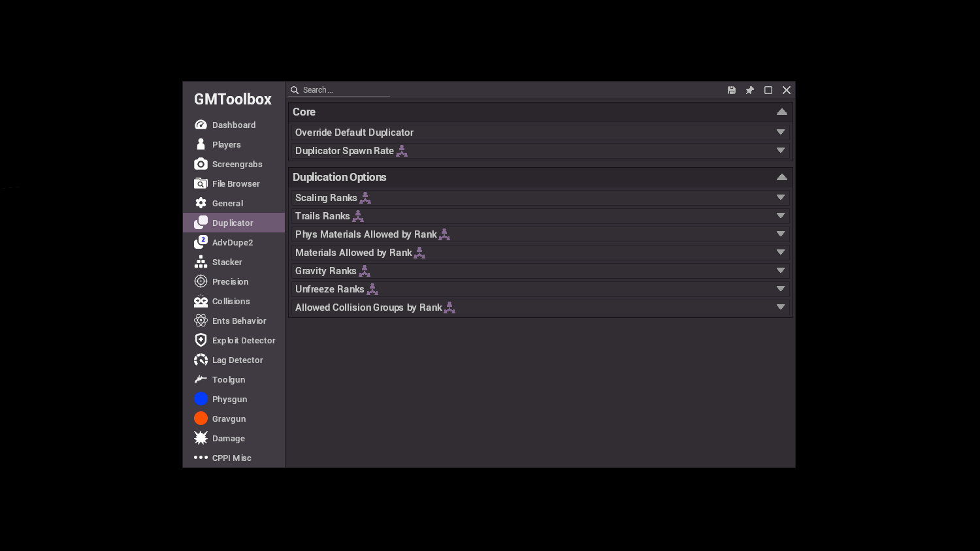Click the Search input field
The image size is (980, 551).
[x=340, y=90]
